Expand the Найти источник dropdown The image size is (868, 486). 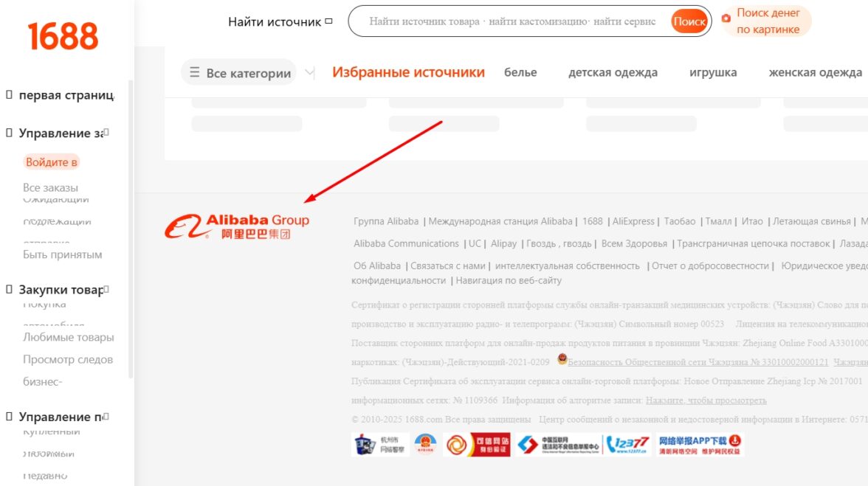(329, 21)
